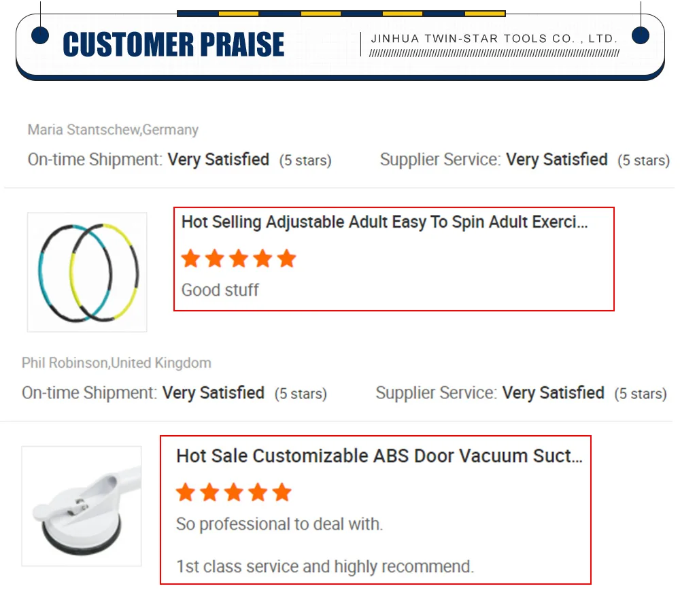Click "1st class service and highly recommend." text

tap(324, 566)
